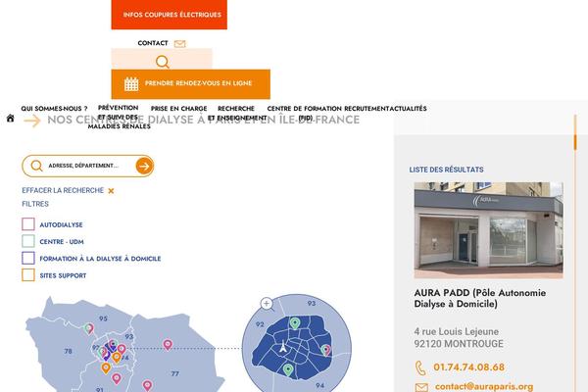Select the green pin in southern Paris

pos(287,369)
